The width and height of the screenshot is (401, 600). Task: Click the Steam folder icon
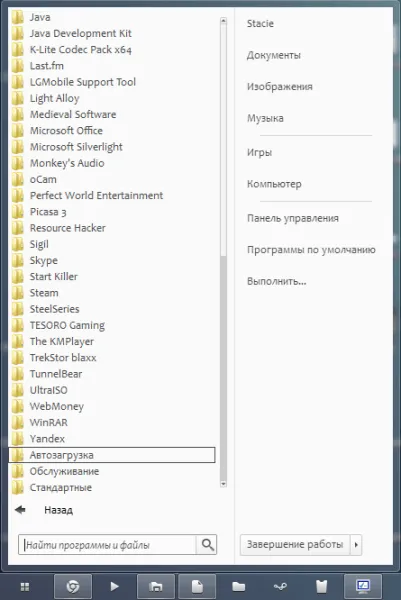tap(18, 293)
